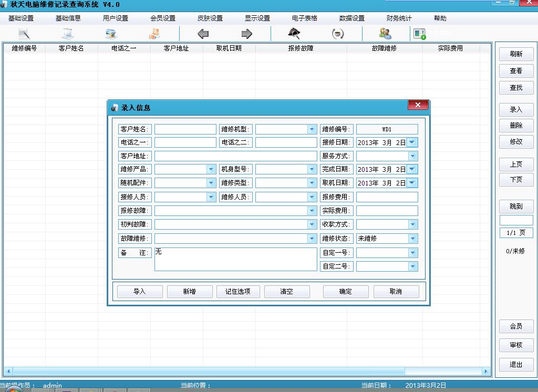
Task: Expand the 接修人员 dropdown
Action: tap(211, 197)
